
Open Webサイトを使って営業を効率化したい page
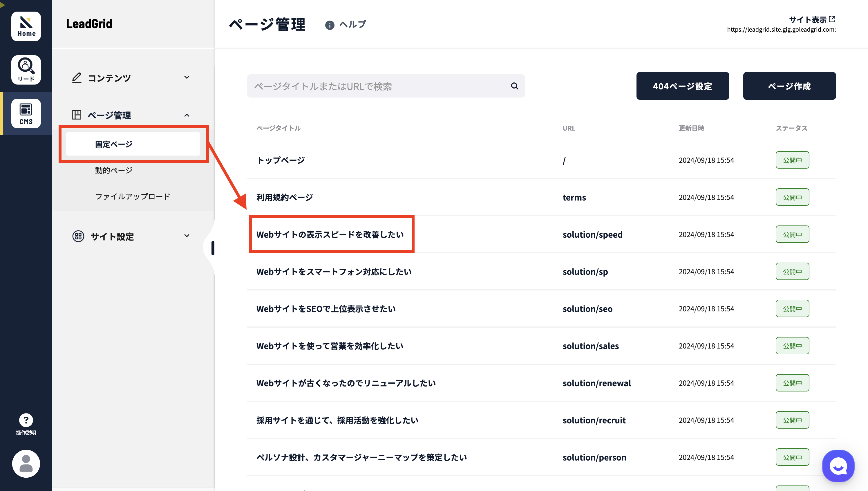click(x=330, y=346)
